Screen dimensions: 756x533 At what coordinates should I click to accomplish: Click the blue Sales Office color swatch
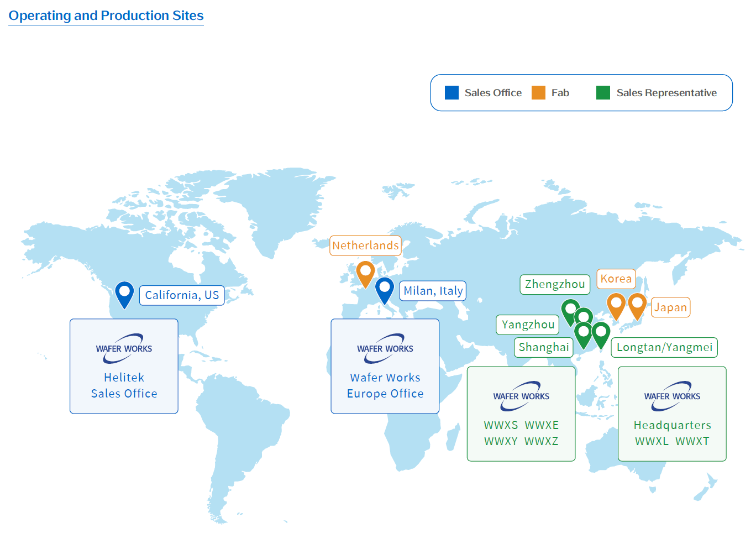(451, 92)
